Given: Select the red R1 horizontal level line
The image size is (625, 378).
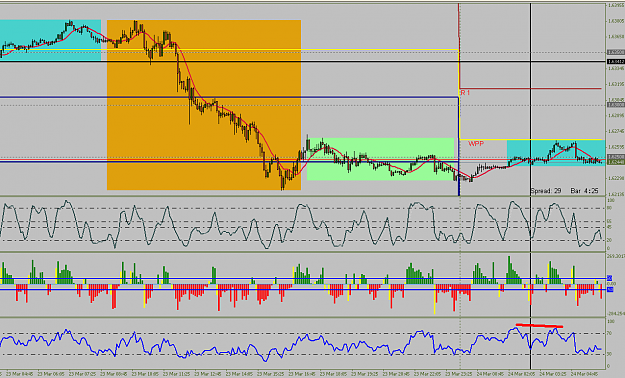Looking at the screenshot, I should (x=530, y=88).
